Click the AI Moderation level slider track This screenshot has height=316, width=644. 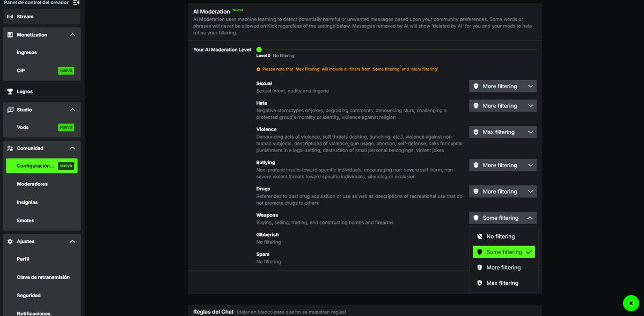397,49
